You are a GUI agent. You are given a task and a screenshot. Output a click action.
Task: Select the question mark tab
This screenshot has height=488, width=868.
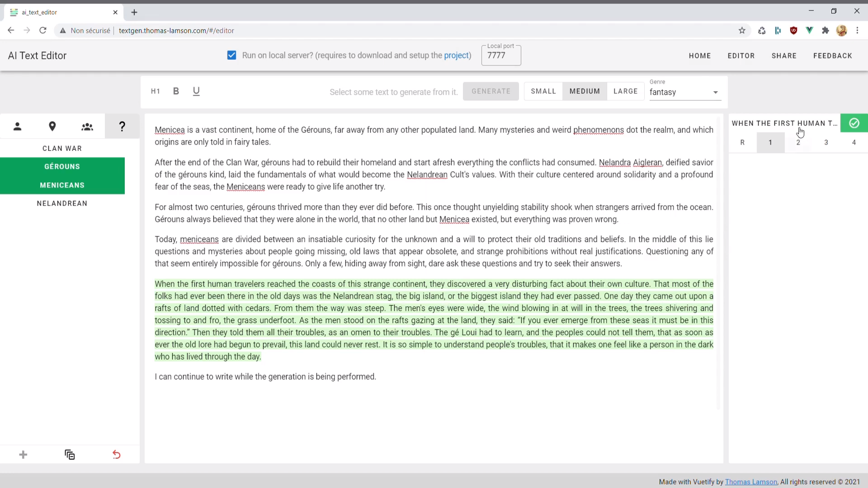[x=122, y=127]
